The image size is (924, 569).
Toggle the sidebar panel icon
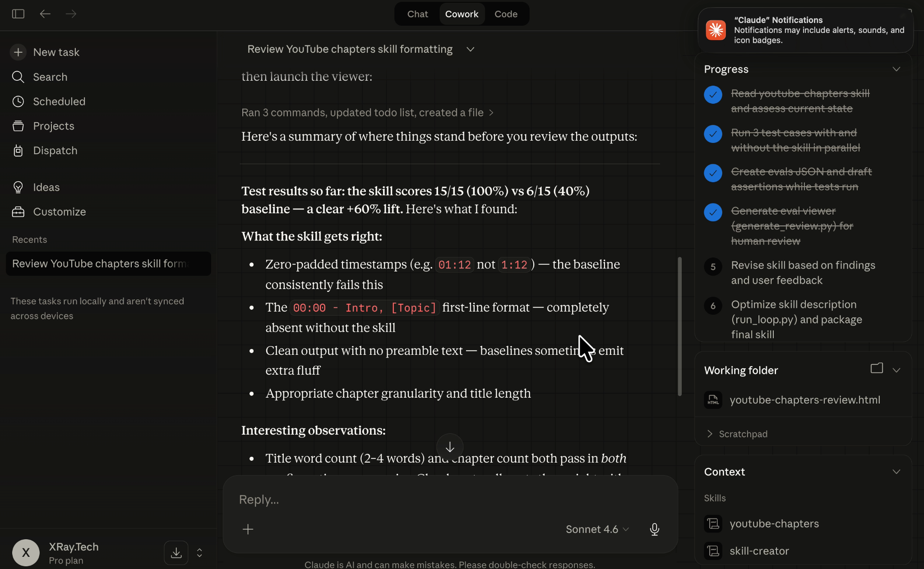coord(18,14)
